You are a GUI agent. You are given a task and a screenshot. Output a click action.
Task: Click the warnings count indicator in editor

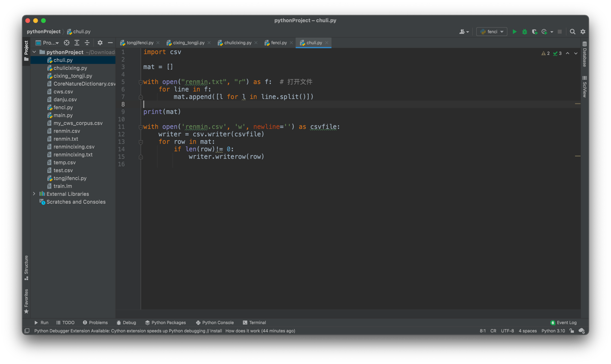[x=546, y=53]
